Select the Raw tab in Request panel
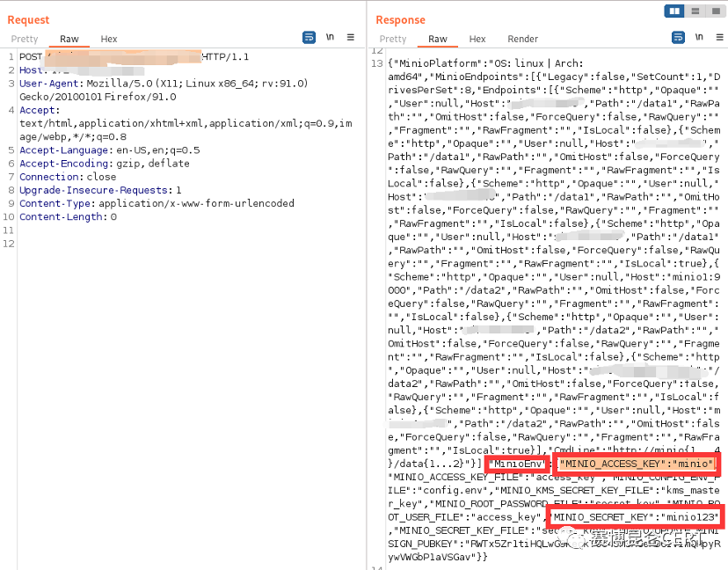This screenshot has height=570, width=728. coord(69,39)
